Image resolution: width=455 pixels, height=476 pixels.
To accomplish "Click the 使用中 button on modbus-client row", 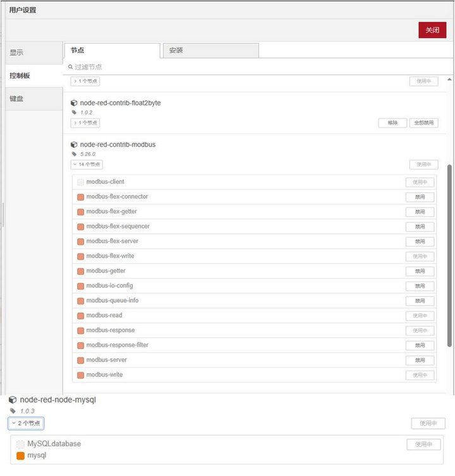I will (420, 182).
